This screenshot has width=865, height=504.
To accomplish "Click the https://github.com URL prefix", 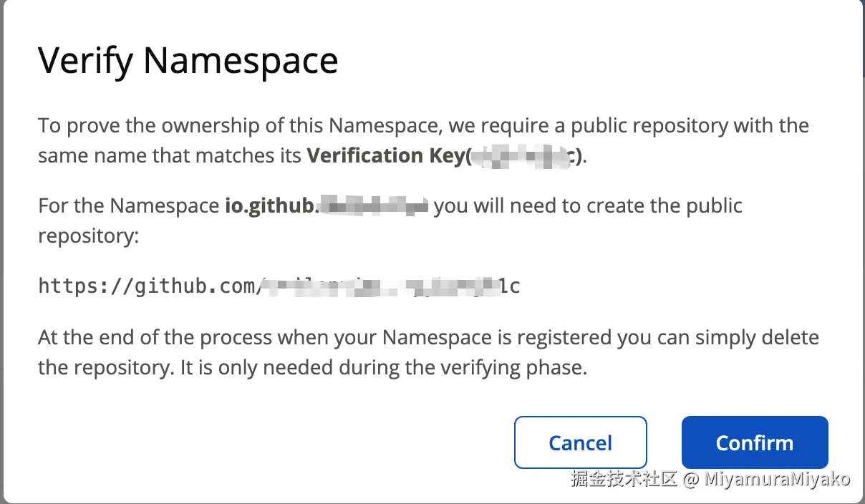I will tap(146, 286).
